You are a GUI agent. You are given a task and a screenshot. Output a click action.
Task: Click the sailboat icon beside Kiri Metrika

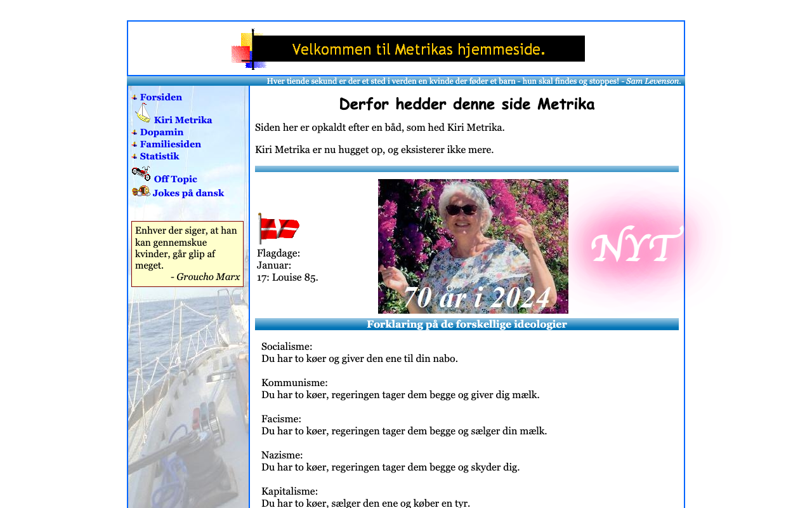coord(143,113)
